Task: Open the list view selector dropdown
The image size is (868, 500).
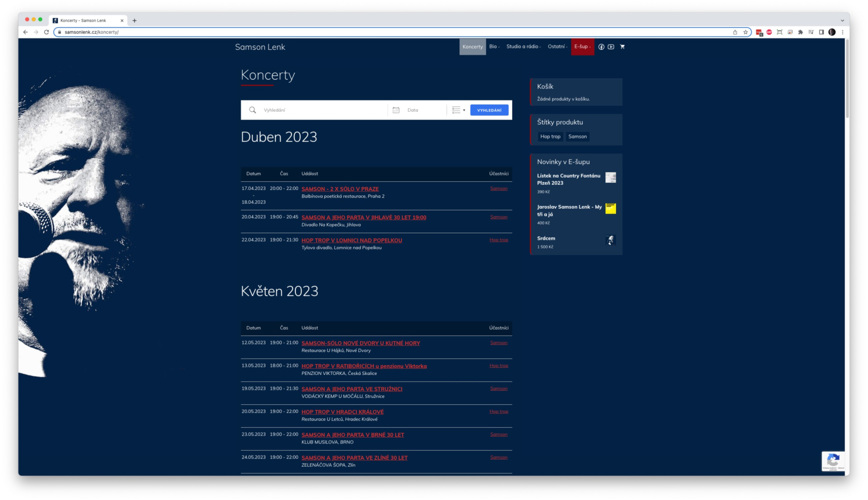Action: coord(458,110)
